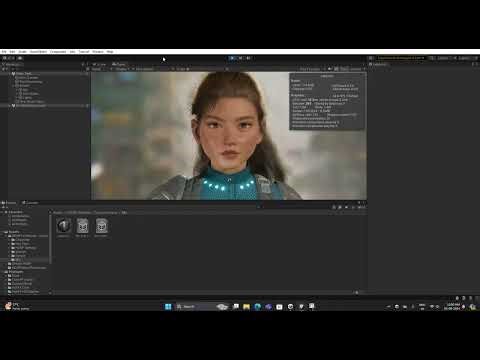Screen dimensions: 480x360
Task: Open the Inspector panel more options menu
Action: click(x=478, y=64)
